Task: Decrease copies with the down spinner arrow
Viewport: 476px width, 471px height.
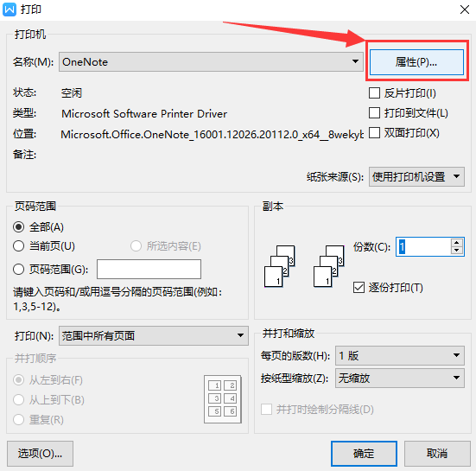Action: click(x=457, y=251)
